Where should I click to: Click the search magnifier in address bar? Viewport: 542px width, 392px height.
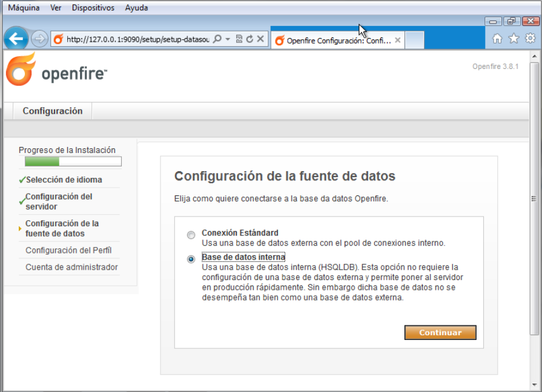(217, 39)
